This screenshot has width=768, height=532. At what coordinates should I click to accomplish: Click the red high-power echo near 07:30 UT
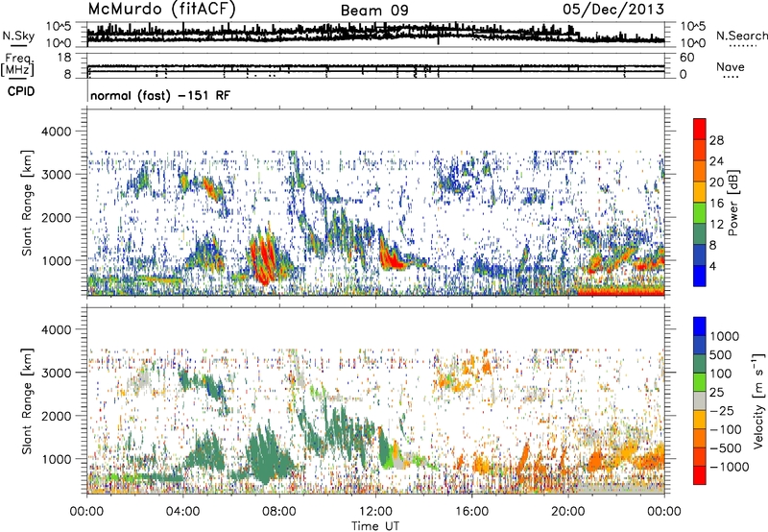[263, 257]
